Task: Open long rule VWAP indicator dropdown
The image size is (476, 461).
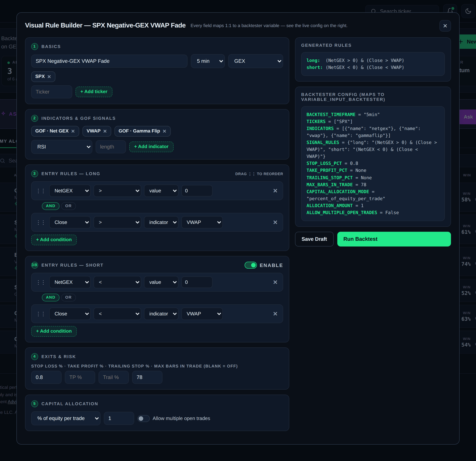Action: [202, 222]
